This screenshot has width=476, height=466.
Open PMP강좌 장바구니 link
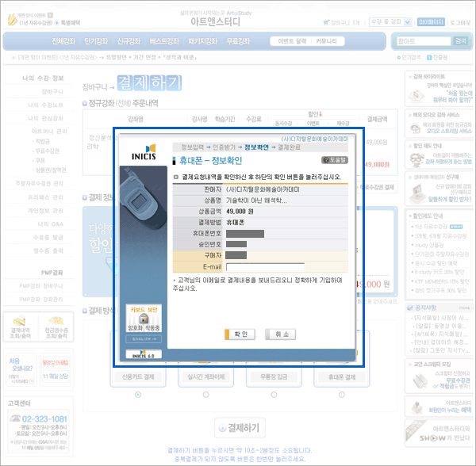41,286
